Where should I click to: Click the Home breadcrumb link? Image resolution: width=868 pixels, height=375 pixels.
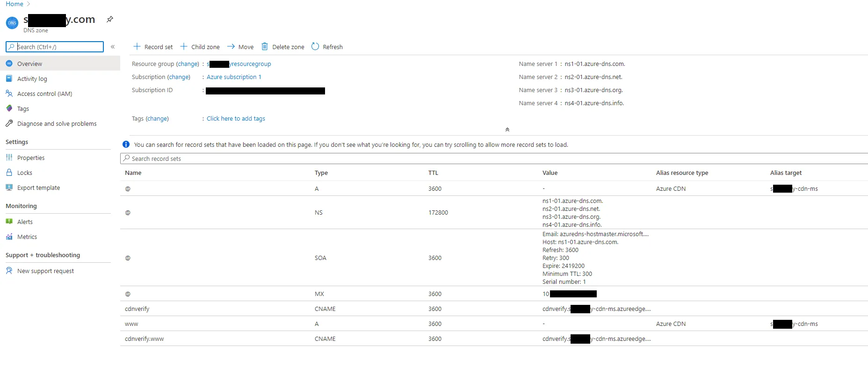[x=14, y=4]
